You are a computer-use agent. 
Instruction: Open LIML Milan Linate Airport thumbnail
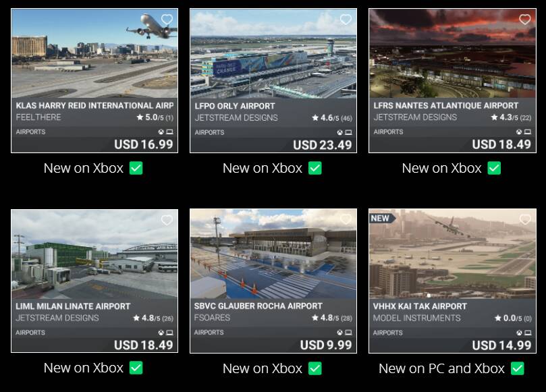(94, 254)
